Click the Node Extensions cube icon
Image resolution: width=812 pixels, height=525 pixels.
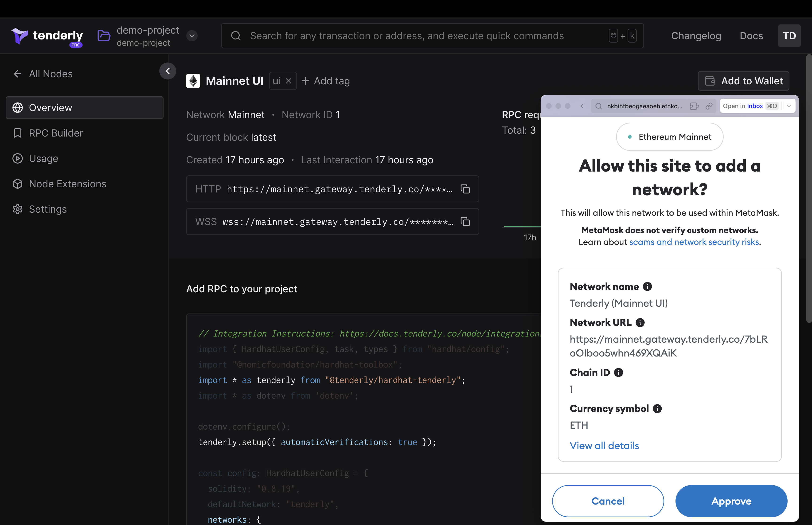coord(18,184)
